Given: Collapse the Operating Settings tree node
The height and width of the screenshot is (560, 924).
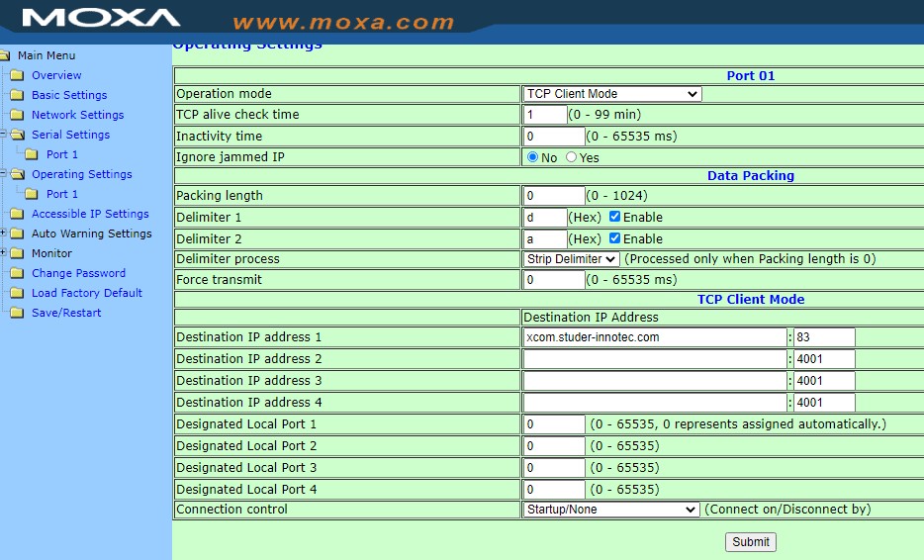Looking at the screenshot, I should 4,174.
